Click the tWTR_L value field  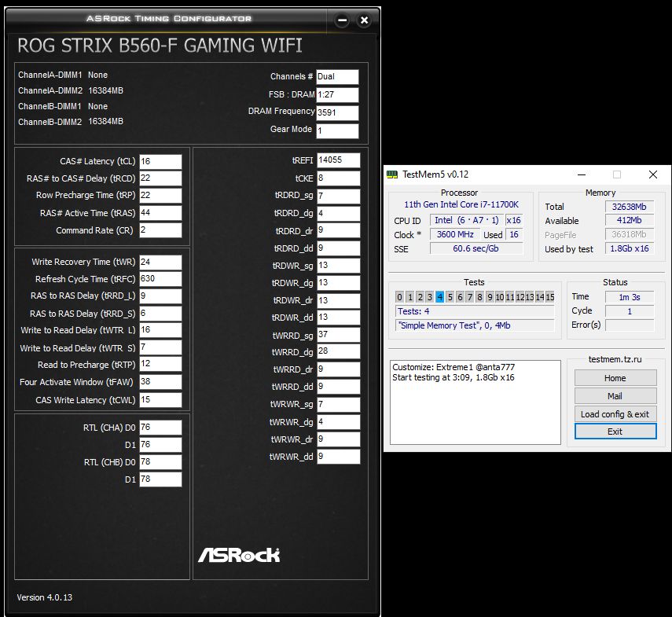160,330
